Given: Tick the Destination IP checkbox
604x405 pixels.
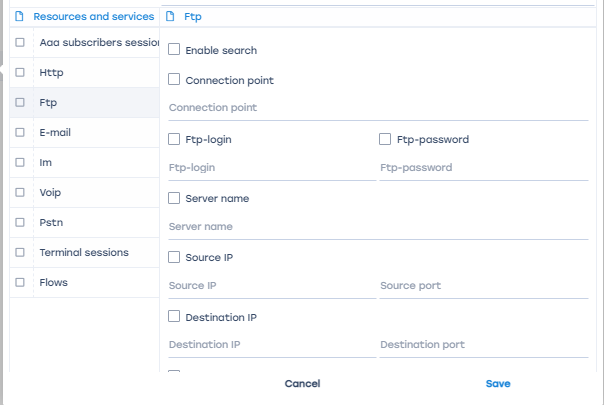Looking at the screenshot, I should coord(175,317).
